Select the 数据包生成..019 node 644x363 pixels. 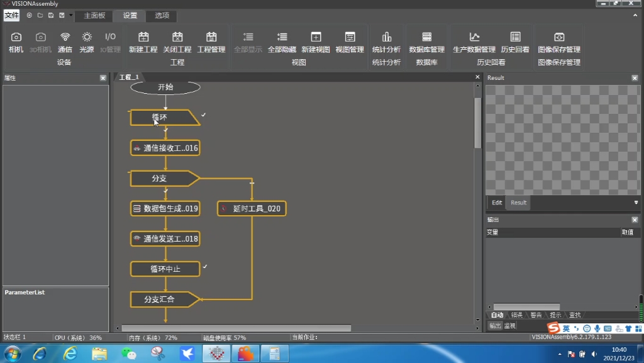pos(165,208)
